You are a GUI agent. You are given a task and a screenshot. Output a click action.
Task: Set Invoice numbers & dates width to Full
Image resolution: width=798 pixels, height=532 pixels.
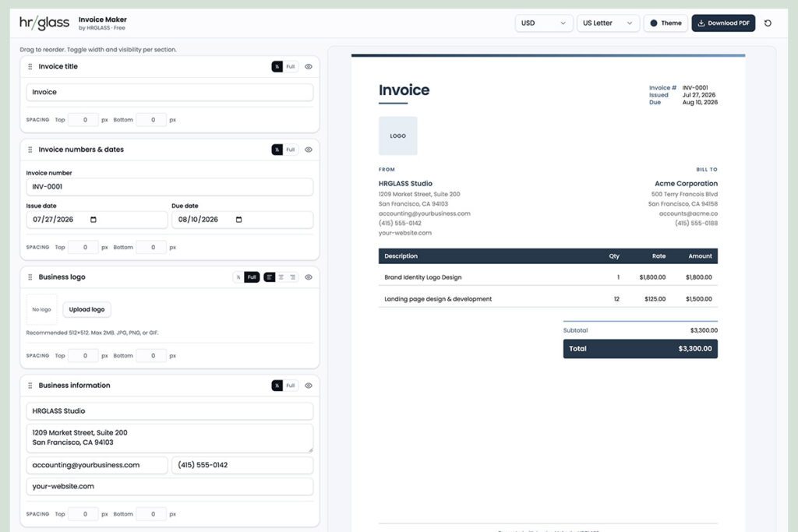tap(290, 150)
